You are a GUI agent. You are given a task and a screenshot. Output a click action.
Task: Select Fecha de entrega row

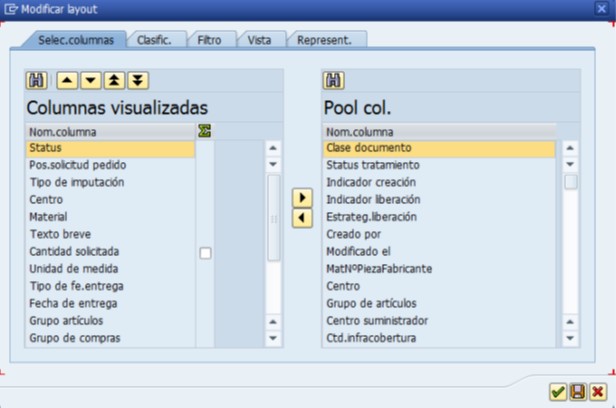(110, 303)
